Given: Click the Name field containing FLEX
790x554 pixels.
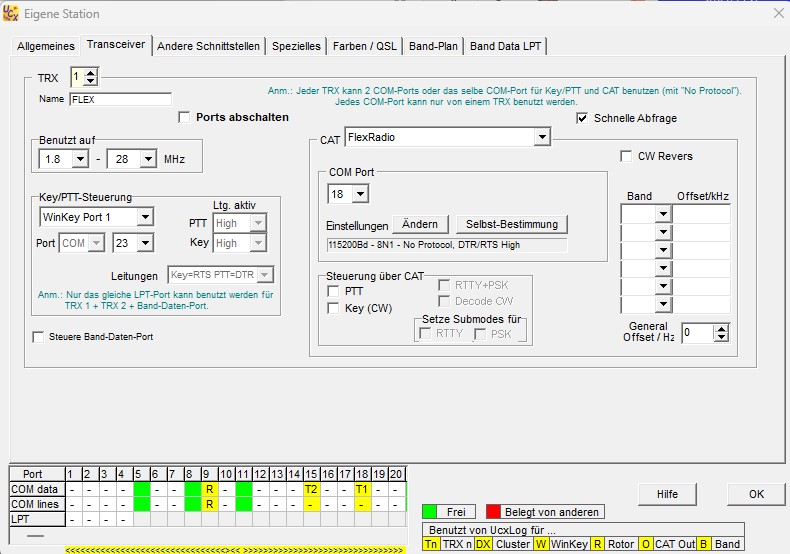Looking at the screenshot, I should [120, 99].
